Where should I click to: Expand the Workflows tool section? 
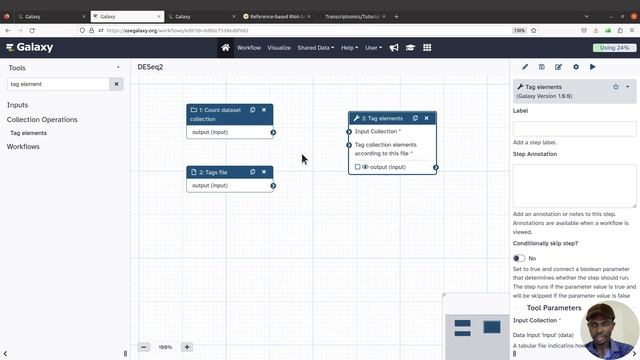23,147
